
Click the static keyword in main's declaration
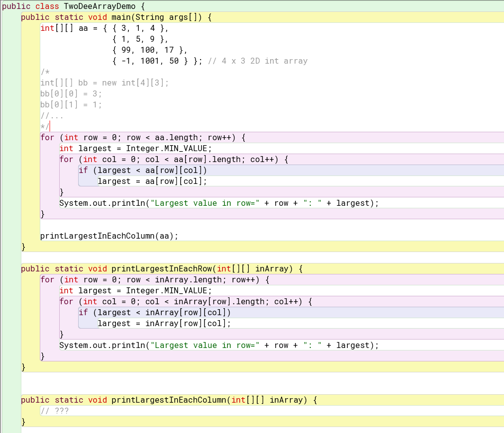[69, 17]
